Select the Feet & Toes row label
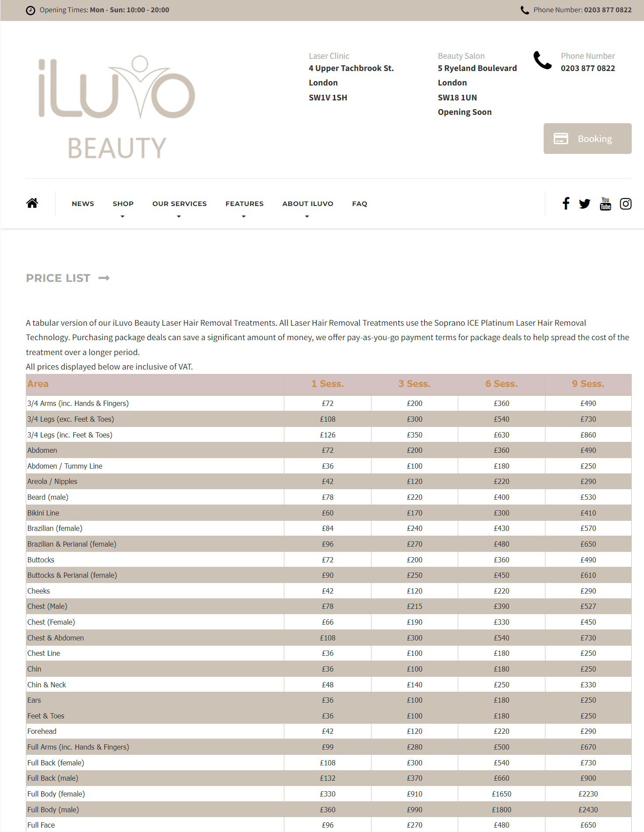644x832 pixels. (46, 716)
